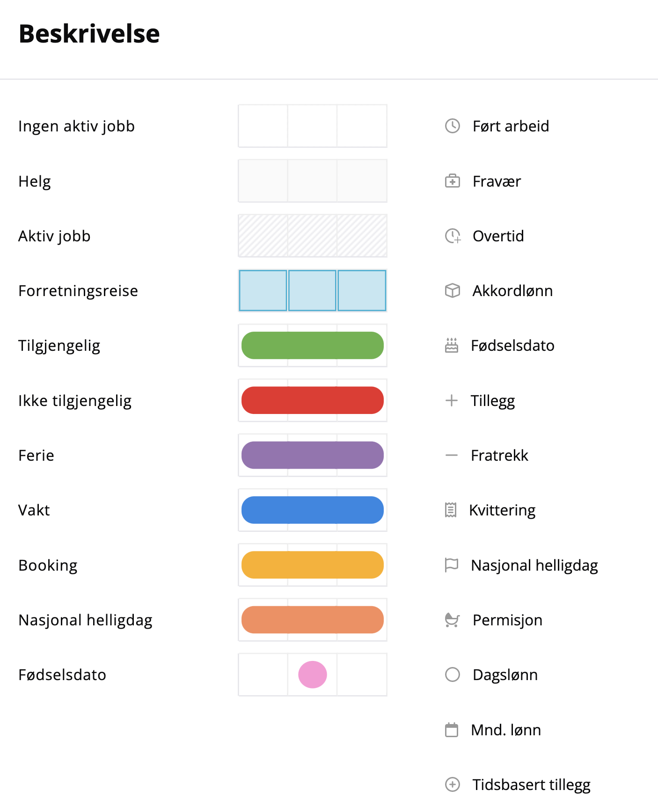The image size is (658, 812).
Task: Click the Overtid clock-plus icon
Action: click(x=453, y=236)
